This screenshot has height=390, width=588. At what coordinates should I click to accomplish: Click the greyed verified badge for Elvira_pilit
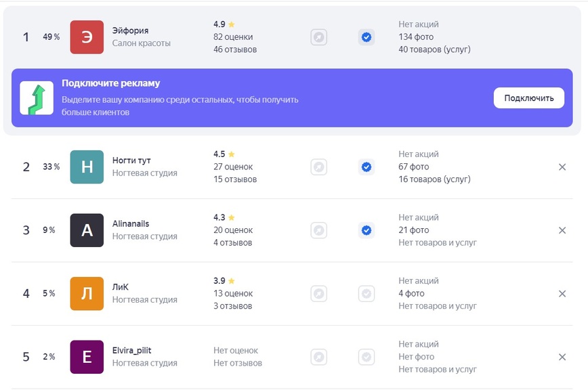366,357
